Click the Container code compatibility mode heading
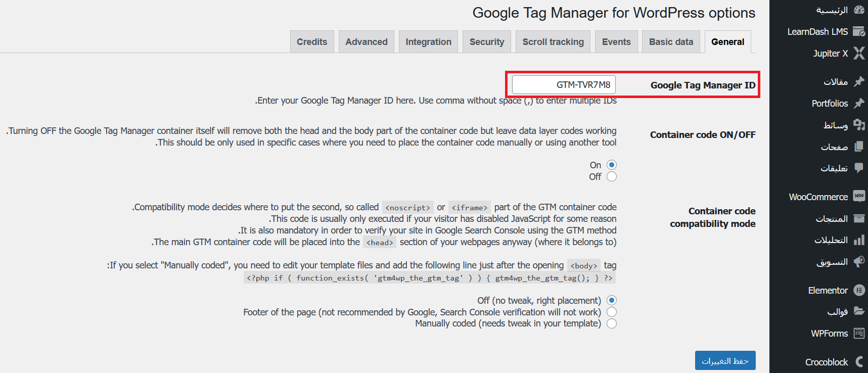Screen dimensions: 868x373 (x=713, y=217)
